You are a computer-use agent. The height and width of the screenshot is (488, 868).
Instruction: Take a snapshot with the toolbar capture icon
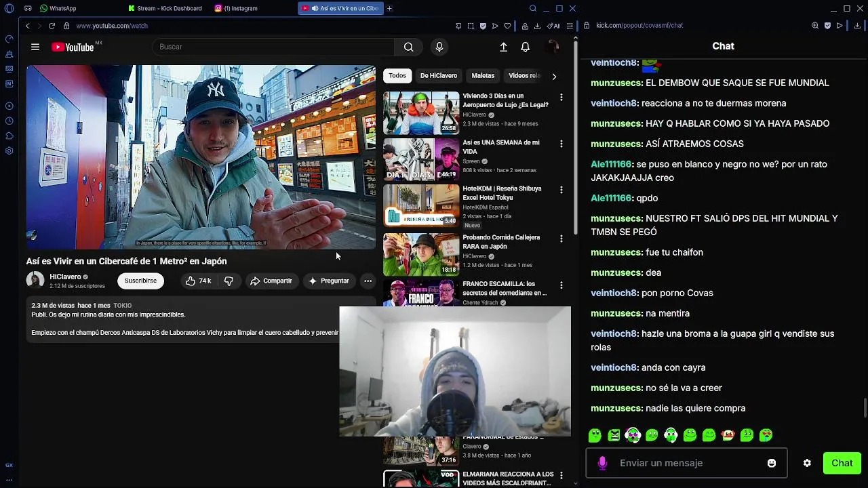pyautogui.click(x=471, y=26)
